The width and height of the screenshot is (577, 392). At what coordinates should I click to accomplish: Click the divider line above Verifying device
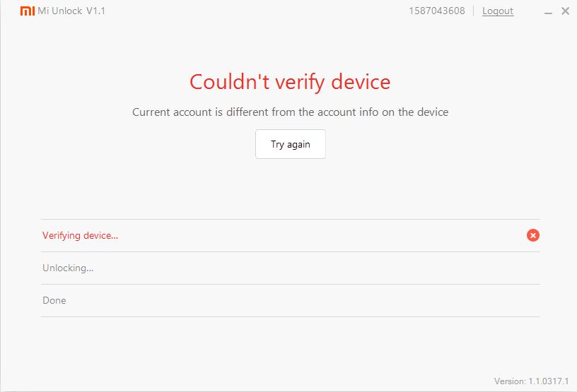click(290, 219)
